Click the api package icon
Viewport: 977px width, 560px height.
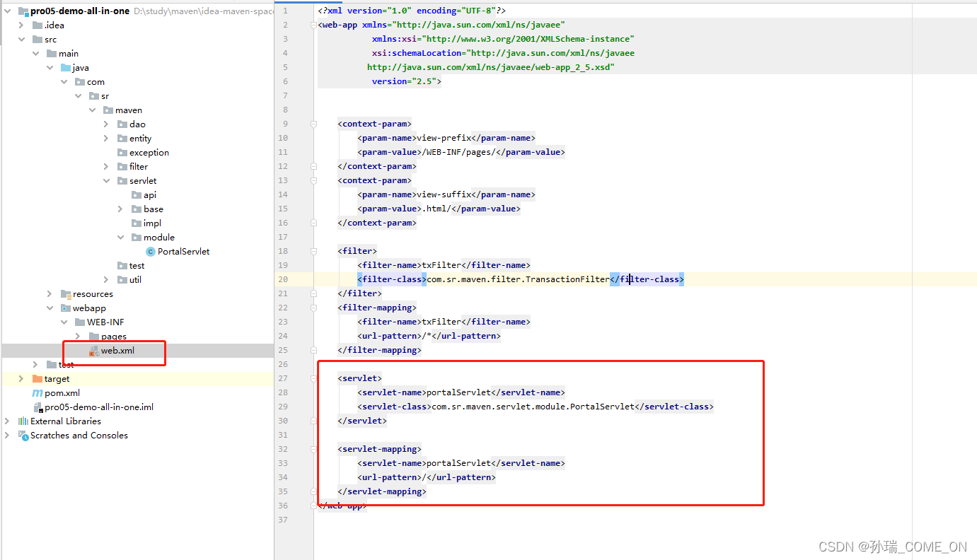tap(137, 195)
